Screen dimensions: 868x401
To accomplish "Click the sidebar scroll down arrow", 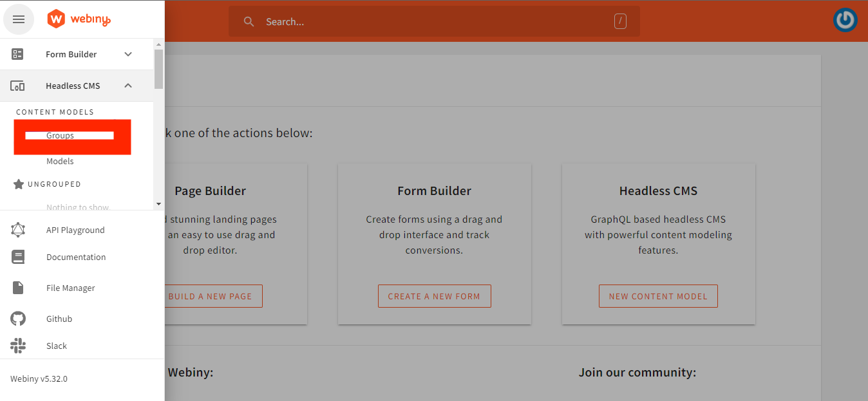I will tap(159, 204).
